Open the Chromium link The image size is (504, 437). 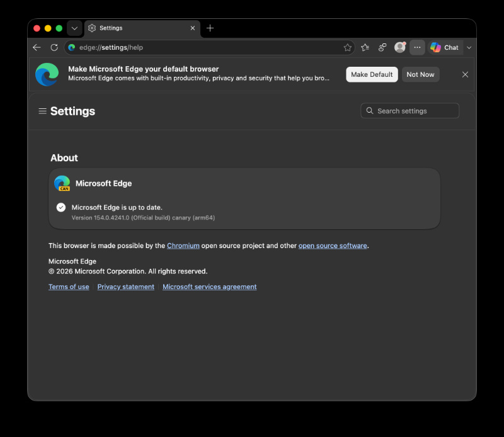click(x=183, y=246)
